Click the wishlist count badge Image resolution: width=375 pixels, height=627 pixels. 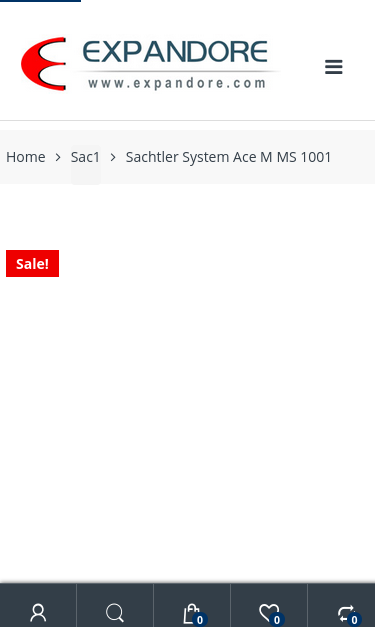click(x=277, y=620)
